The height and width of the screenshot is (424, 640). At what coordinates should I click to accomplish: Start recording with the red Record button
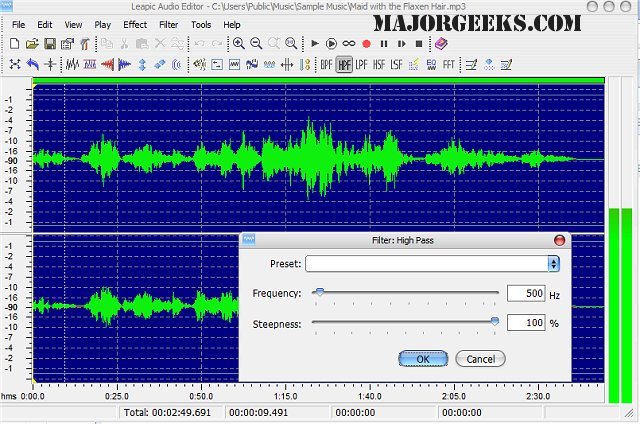pyautogui.click(x=366, y=44)
